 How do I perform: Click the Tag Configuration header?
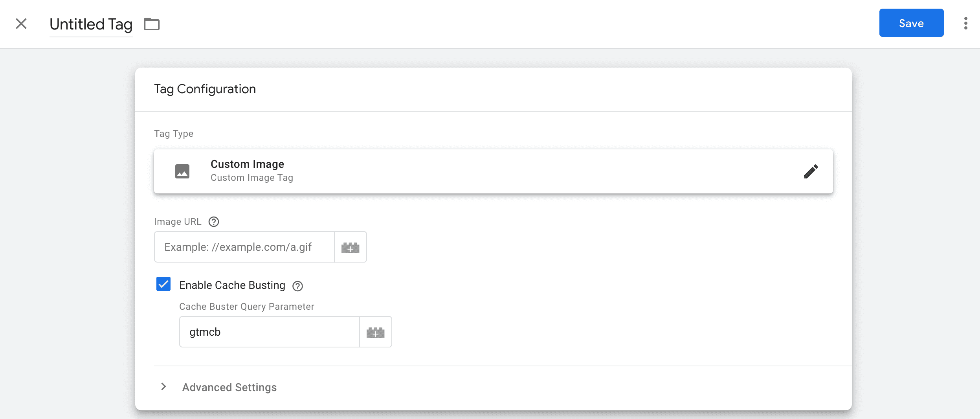pos(205,89)
